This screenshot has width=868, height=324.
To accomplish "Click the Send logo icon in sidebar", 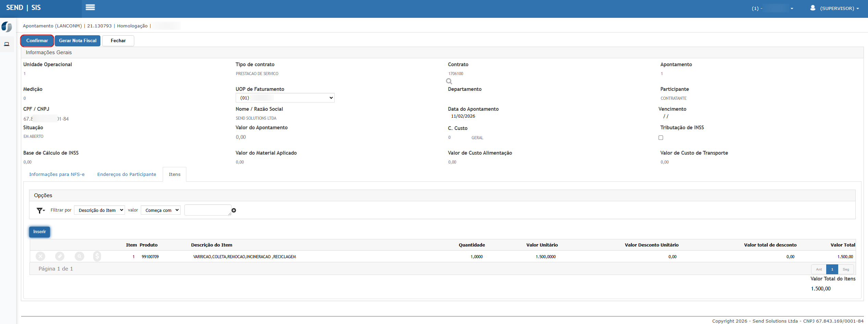I will click(x=7, y=27).
